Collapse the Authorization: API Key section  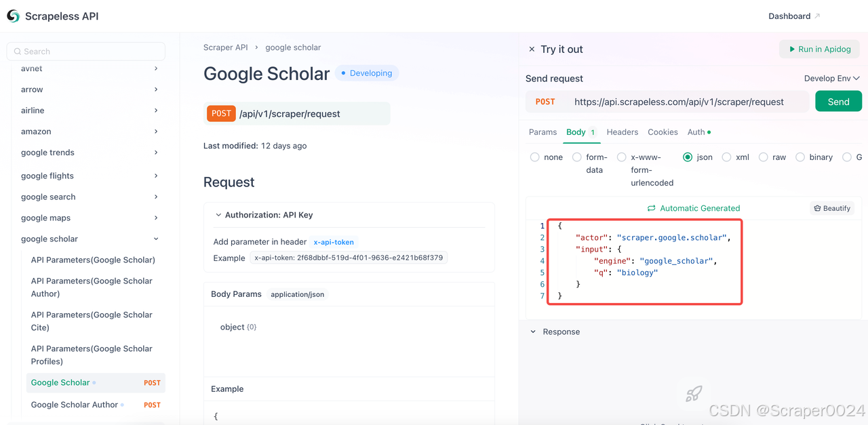click(x=218, y=215)
